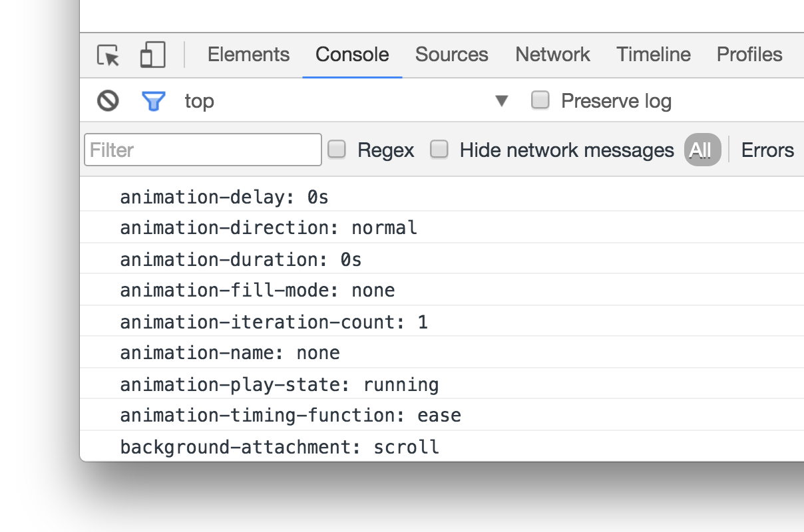Toggle the blue filter funnel icon
Viewport: 804px width, 532px height.
click(154, 101)
